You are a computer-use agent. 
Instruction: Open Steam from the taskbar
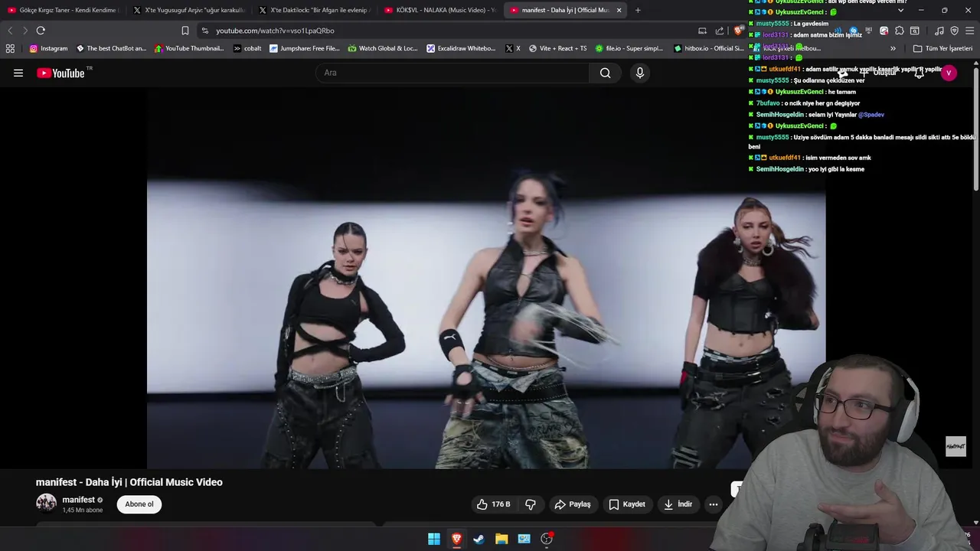[x=479, y=539]
